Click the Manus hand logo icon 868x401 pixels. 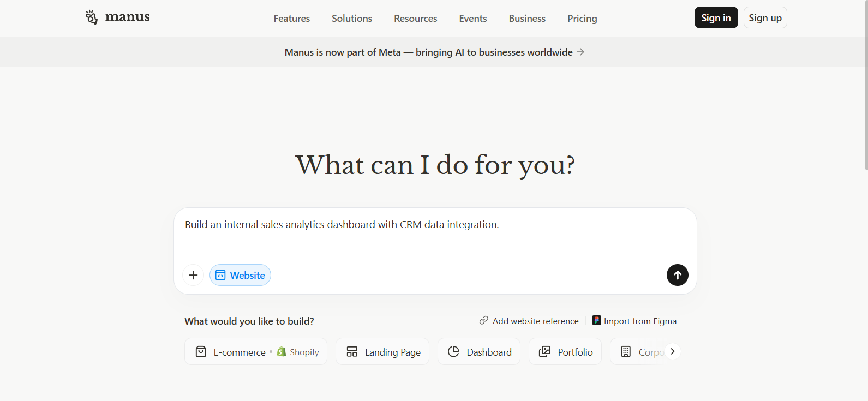92,17
